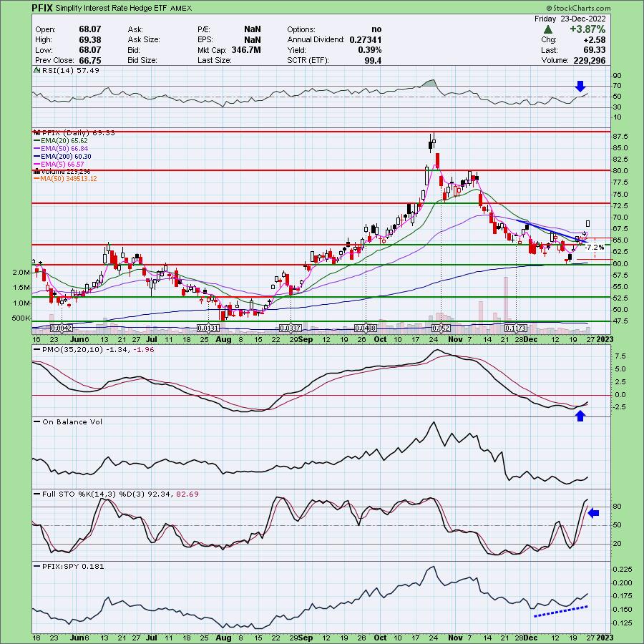Click the Options value 'no'

coord(376,29)
